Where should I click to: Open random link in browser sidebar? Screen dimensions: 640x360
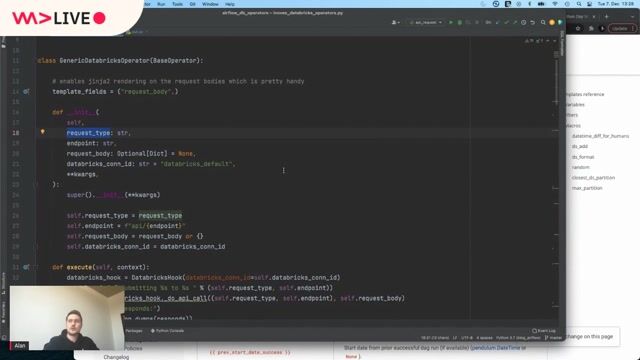point(580,167)
